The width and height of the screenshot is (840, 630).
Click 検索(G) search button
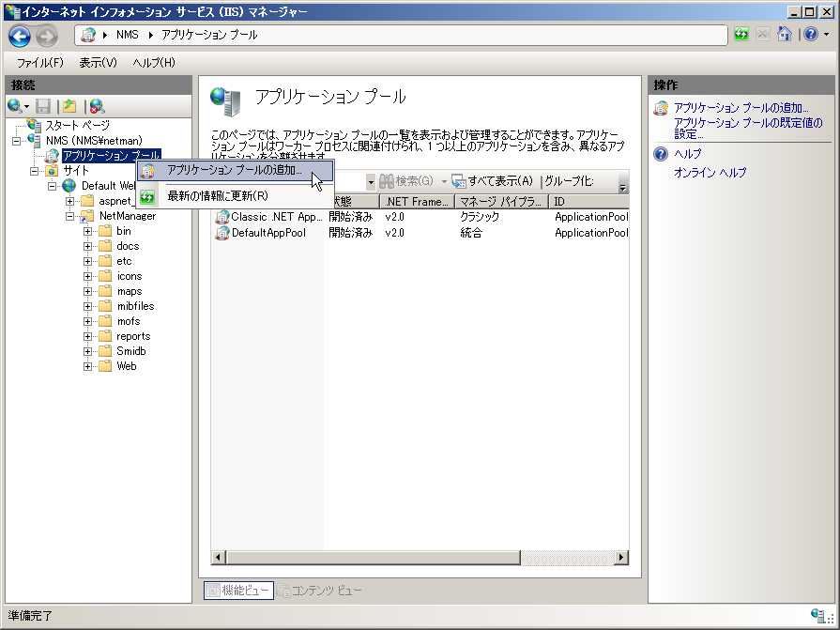(406, 181)
